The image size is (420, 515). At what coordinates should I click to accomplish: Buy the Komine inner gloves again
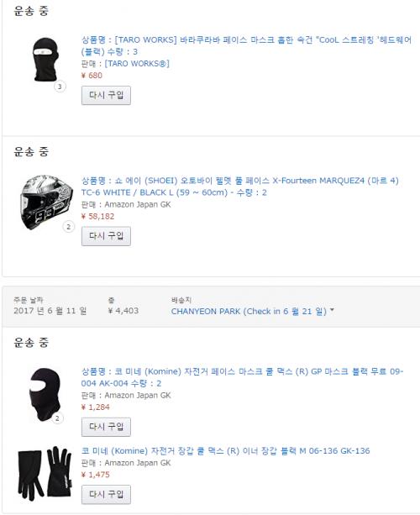(x=106, y=494)
